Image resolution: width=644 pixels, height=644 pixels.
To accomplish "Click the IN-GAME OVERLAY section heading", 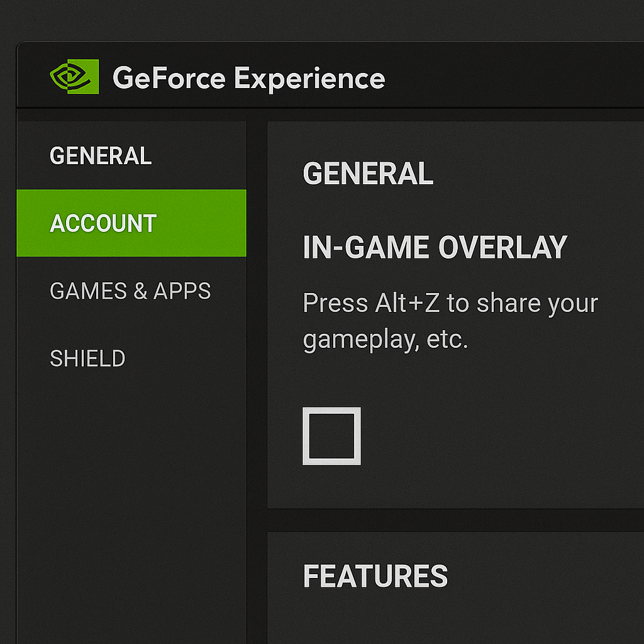I will pos(435,248).
